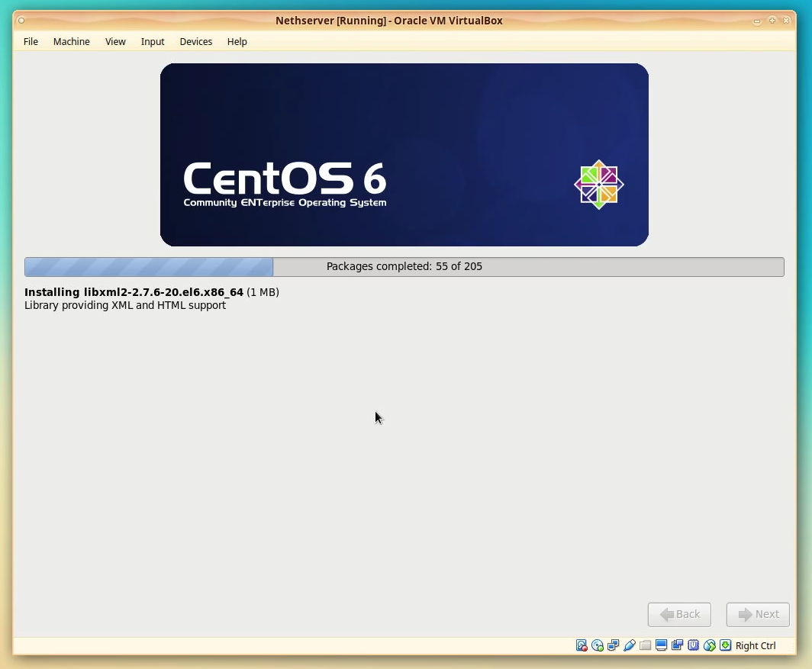Close the Nethserver VirtualBox window
This screenshot has height=669, width=812.
pos(786,21)
